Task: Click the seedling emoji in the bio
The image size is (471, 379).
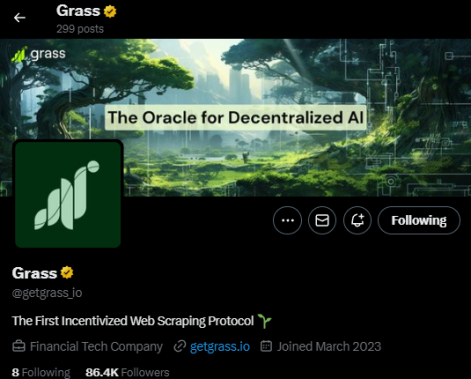Action: point(265,321)
